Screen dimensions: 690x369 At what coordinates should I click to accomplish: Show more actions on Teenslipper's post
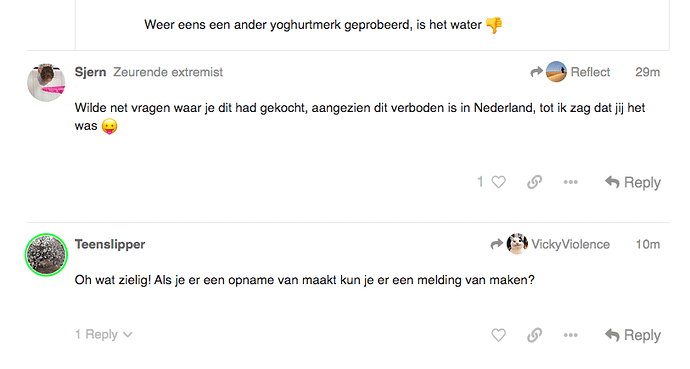pos(570,336)
